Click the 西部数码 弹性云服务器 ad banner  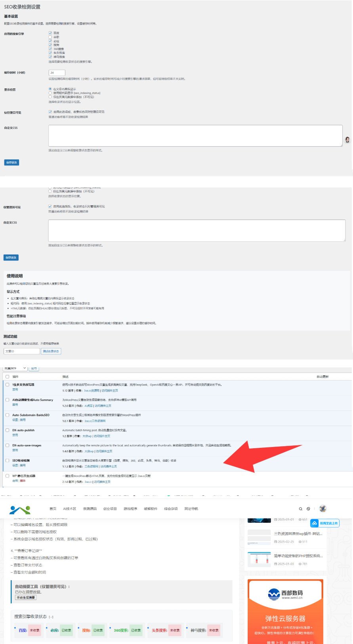click(x=285, y=612)
